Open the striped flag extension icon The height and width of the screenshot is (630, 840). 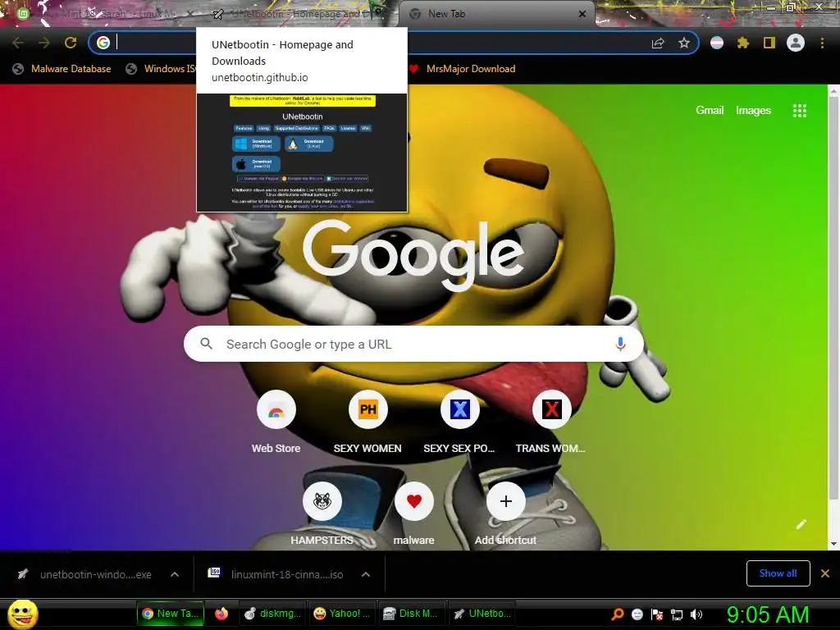tap(717, 43)
